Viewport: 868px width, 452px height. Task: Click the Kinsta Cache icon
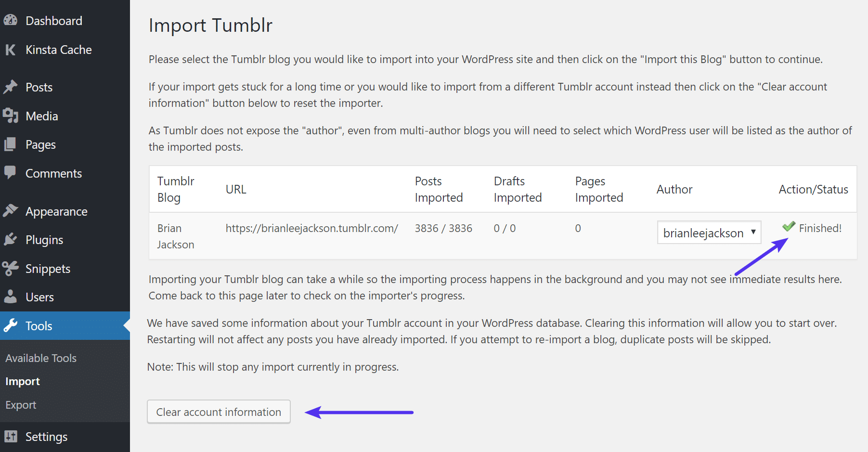coord(11,50)
